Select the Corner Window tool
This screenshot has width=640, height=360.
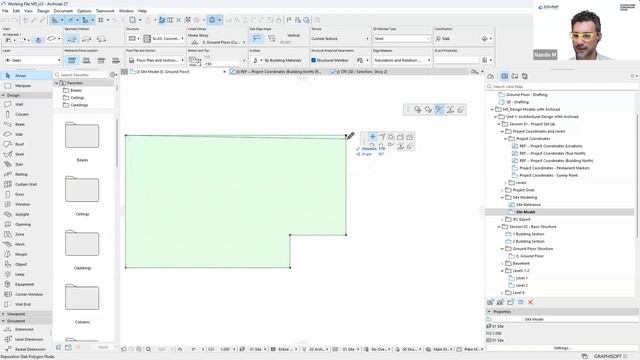pyautogui.click(x=25, y=294)
